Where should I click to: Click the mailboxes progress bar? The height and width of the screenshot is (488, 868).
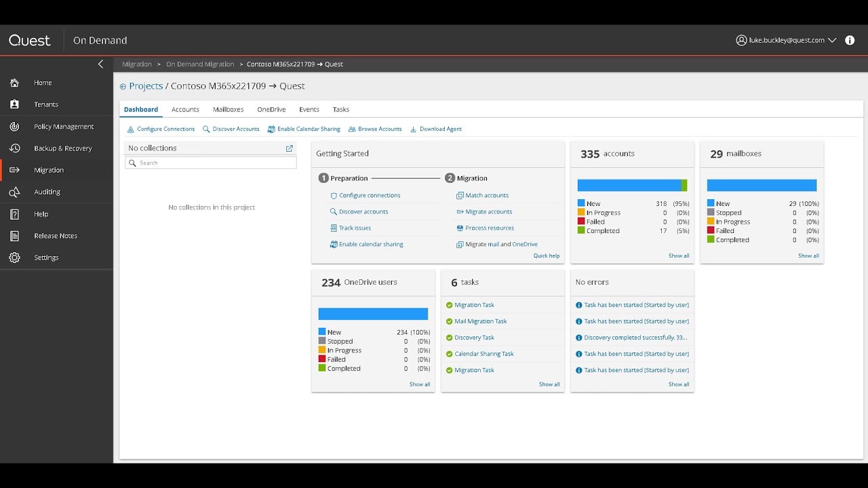(762, 185)
